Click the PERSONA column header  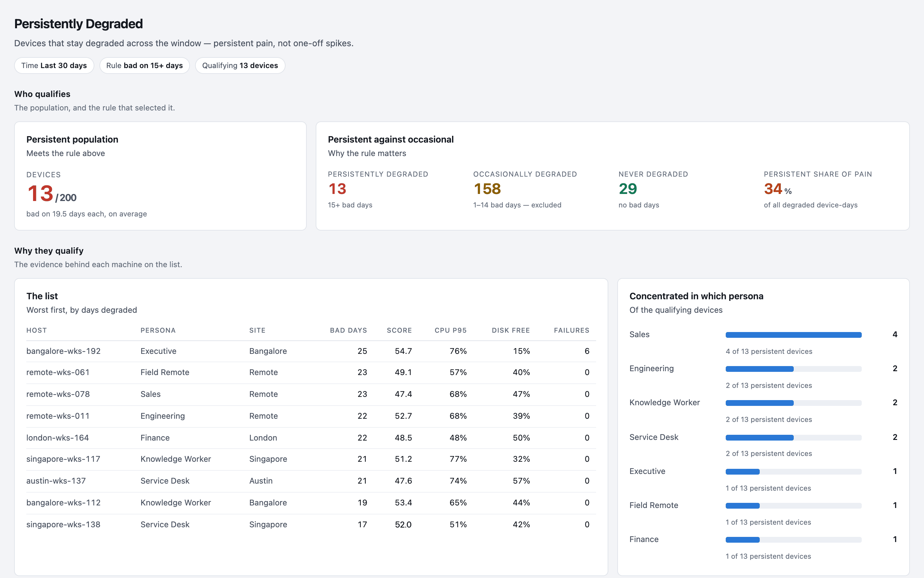158,330
